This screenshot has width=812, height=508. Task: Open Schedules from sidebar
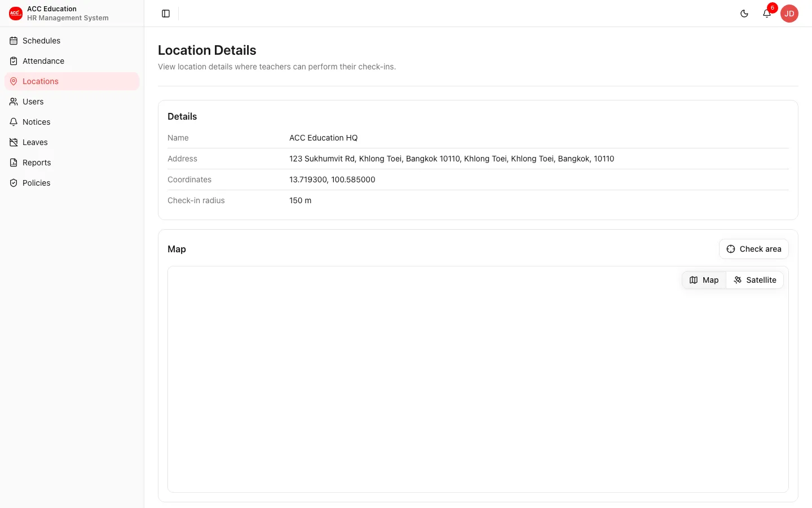[x=72, y=41]
